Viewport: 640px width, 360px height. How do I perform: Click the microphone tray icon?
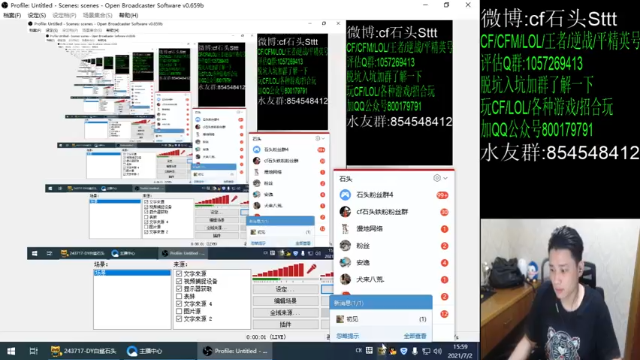tap(415, 351)
